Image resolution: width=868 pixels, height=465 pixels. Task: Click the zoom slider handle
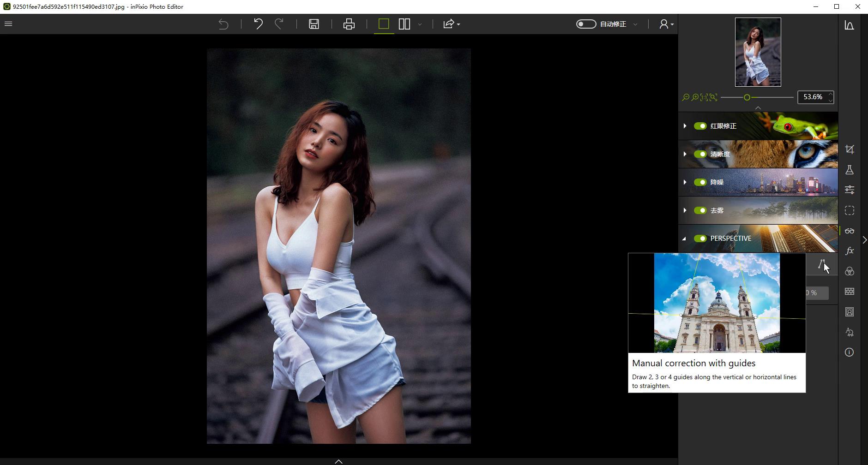[747, 97]
